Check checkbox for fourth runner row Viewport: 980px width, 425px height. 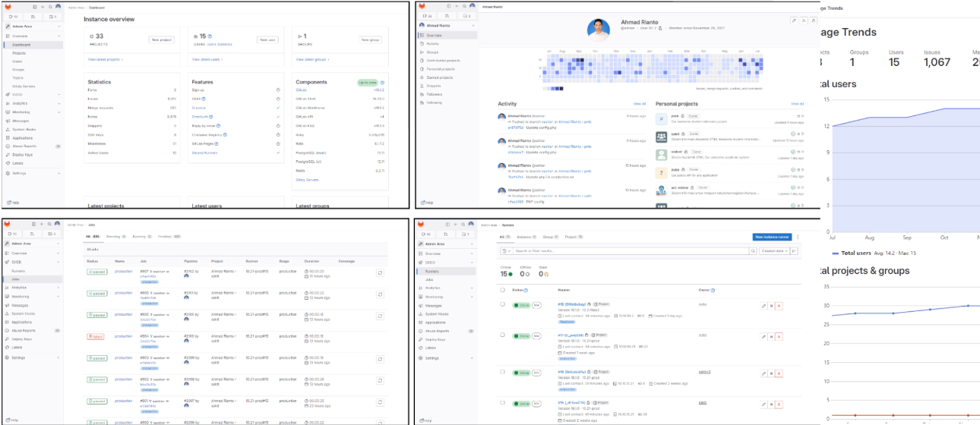click(502, 402)
